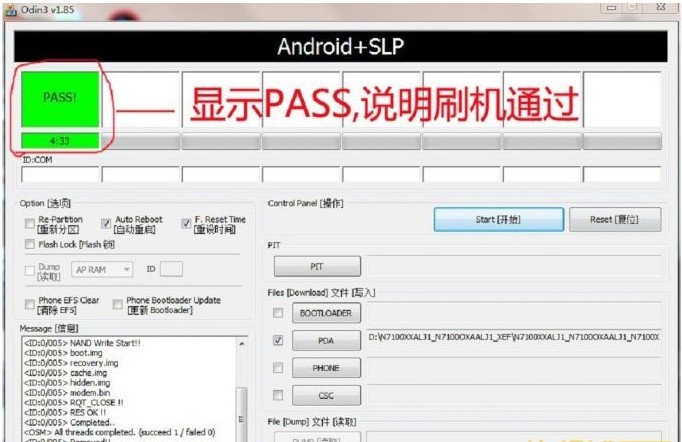Open the PIT file browser button
This screenshot has width=682, height=442.
point(317,266)
